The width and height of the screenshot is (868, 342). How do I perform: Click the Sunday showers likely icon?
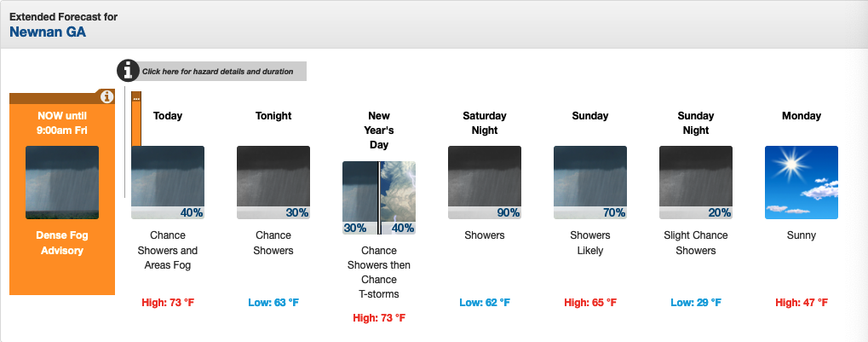pyautogui.click(x=590, y=183)
